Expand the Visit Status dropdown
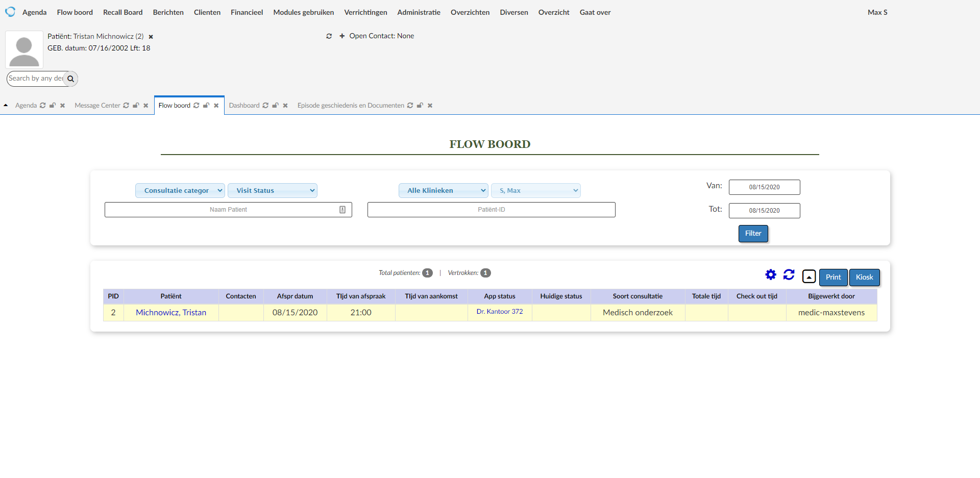This screenshot has width=980, height=478. click(272, 191)
